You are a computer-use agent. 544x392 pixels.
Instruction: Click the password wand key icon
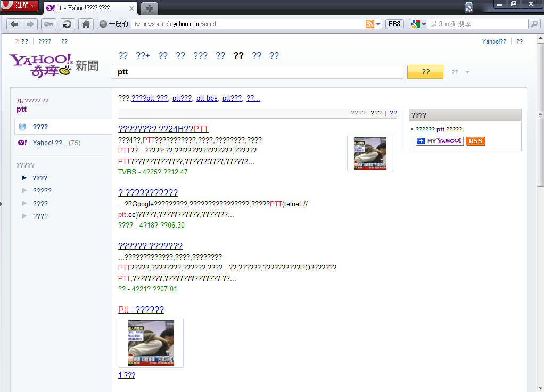pos(49,24)
